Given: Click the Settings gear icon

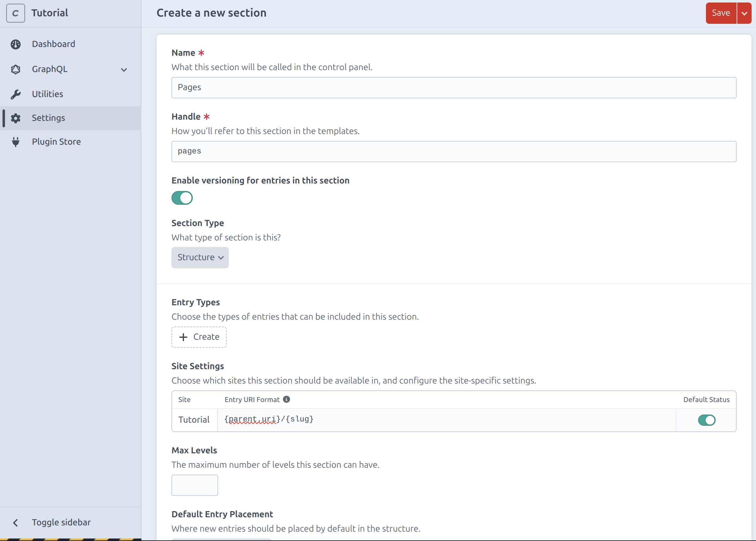Looking at the screenshot, I should [16, 118].
